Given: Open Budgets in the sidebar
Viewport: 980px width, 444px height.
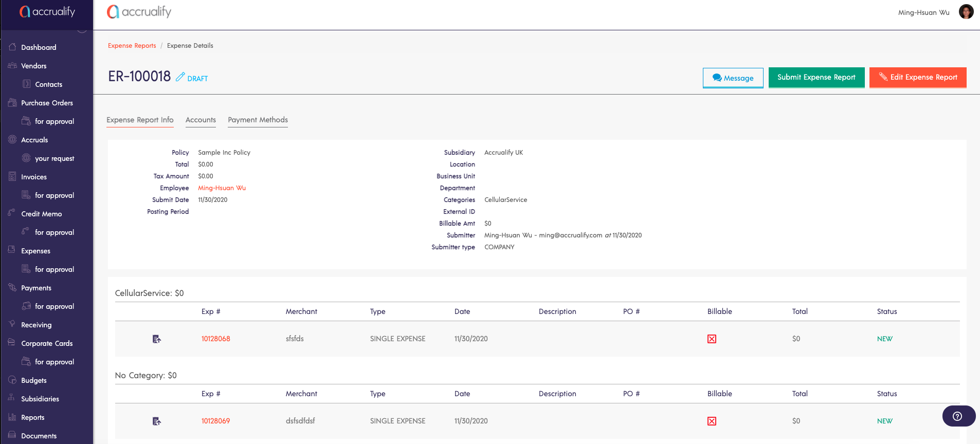Looking at the screenshot, I should coord(33,380).
